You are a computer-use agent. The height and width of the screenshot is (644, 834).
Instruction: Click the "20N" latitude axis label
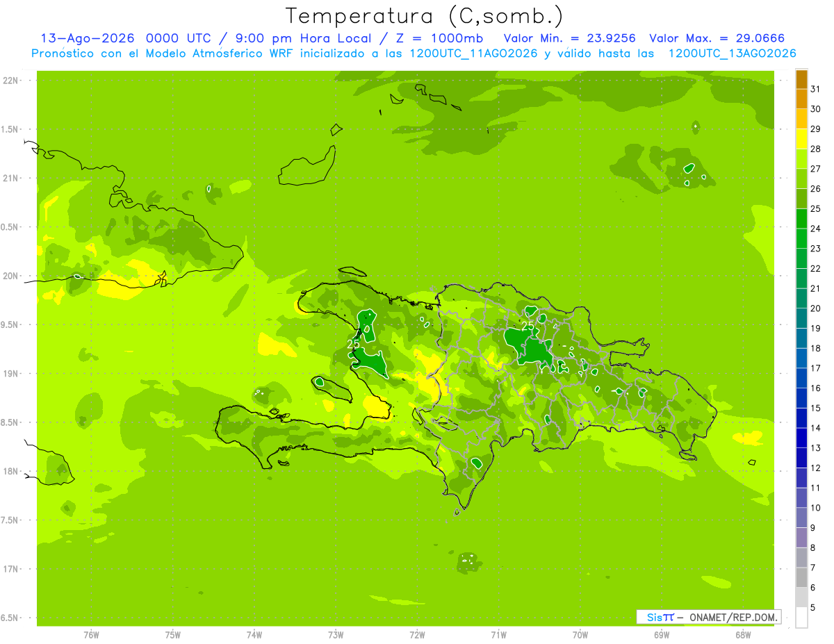point(10,276)
